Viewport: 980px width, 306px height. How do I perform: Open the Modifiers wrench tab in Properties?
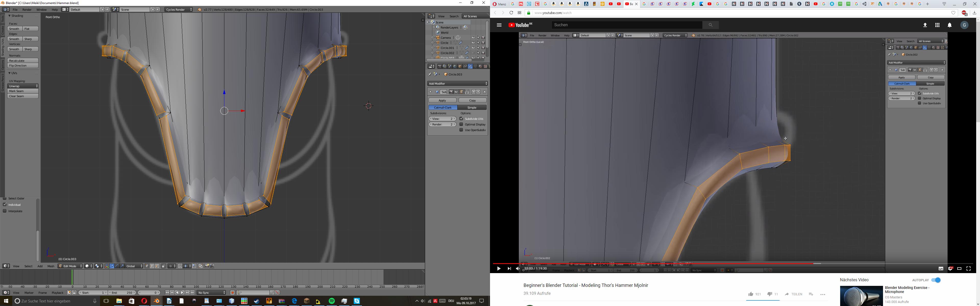coord(470,66)
